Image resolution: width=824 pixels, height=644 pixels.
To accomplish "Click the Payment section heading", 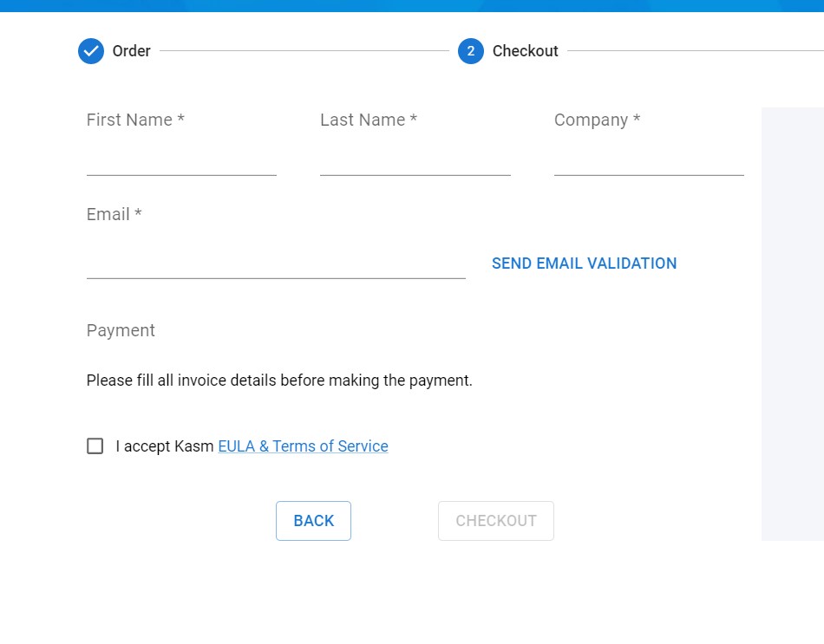I will click(121, 331).
